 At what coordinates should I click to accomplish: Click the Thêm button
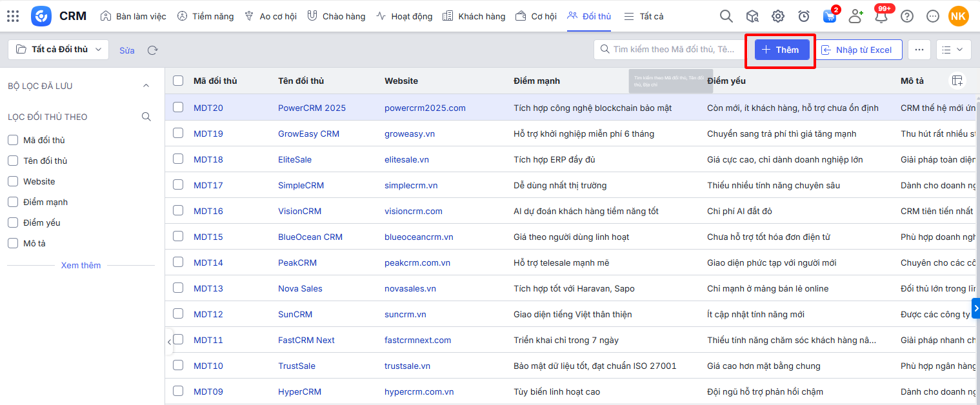click(782, 50)
